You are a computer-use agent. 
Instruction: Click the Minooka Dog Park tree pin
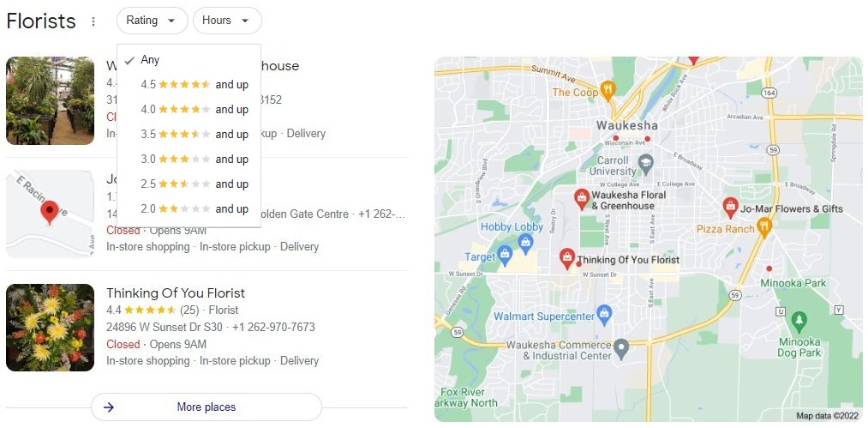(799, 321)
